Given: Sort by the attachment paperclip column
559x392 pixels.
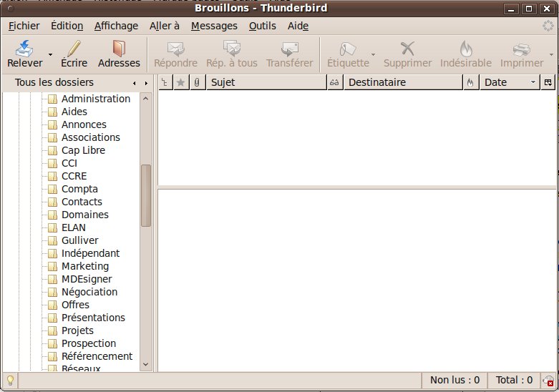Looking at the screenshot, I should pyautogui.click(x=197, y=82).
